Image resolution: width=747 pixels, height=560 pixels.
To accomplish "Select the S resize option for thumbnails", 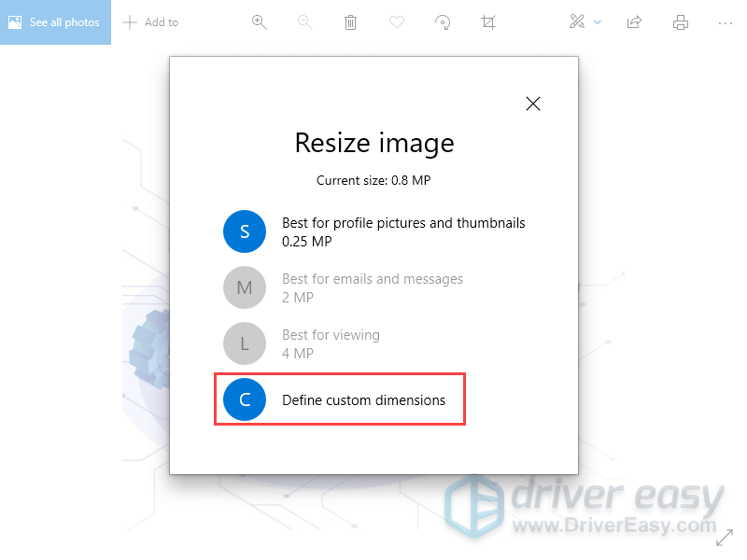I will [x=245, y=231].
